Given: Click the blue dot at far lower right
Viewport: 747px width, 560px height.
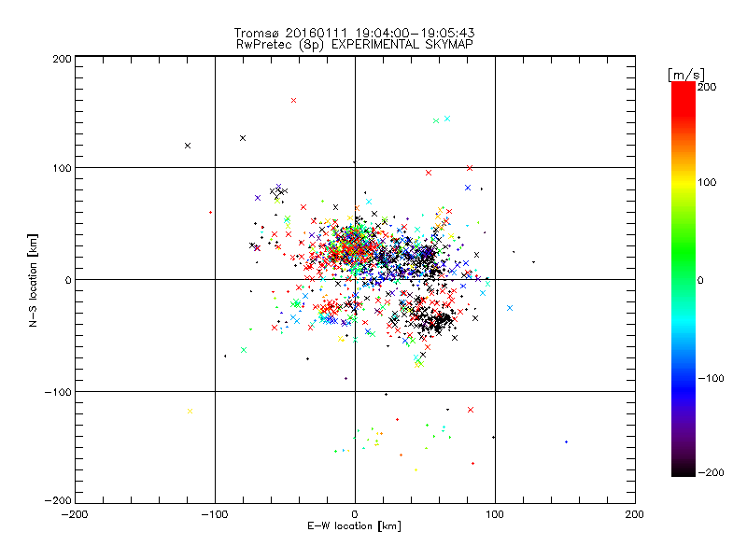Looking at the screenshot, I should tap(566, 441).
